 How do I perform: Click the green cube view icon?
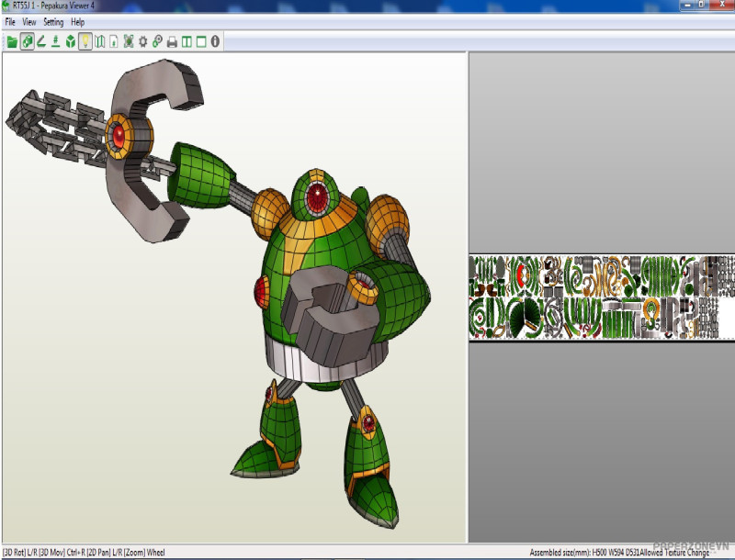(x=71, y=41)
